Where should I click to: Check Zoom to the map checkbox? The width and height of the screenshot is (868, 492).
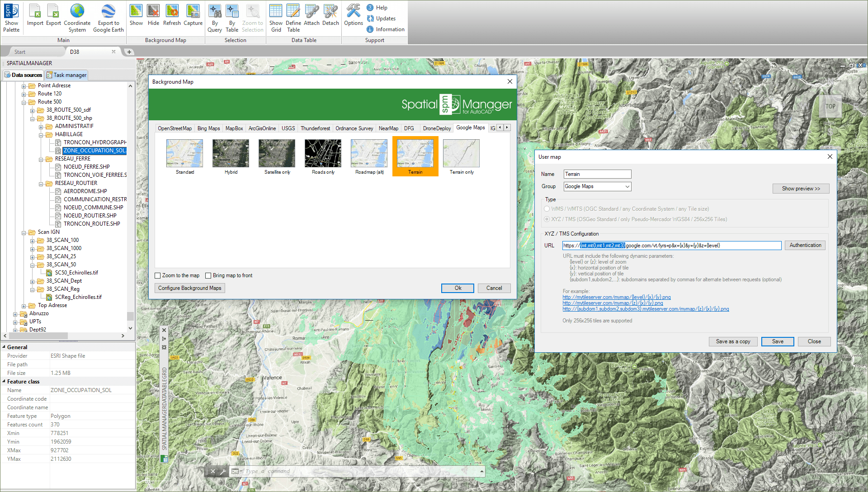158,275
